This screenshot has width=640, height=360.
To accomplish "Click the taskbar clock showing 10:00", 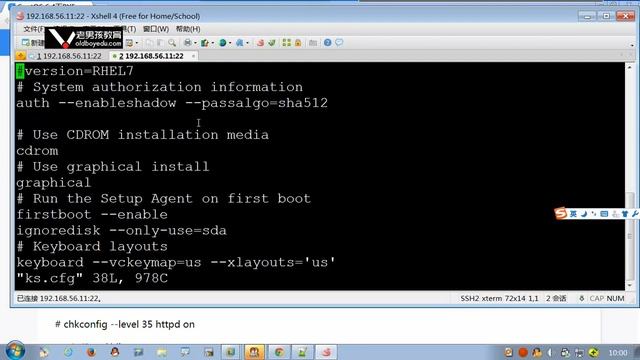I will coord(618,352).
